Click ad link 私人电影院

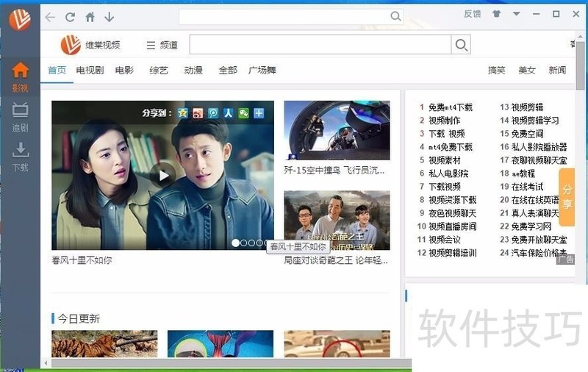coord(448,174)
